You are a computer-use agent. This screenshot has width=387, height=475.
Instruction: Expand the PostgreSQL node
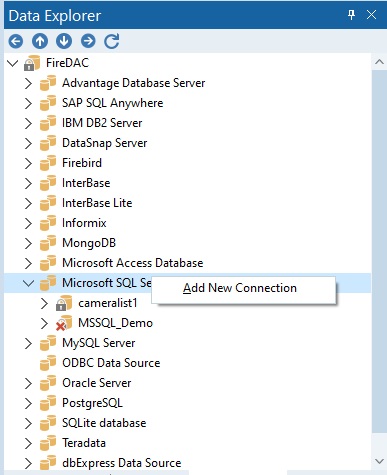[29, 403]
